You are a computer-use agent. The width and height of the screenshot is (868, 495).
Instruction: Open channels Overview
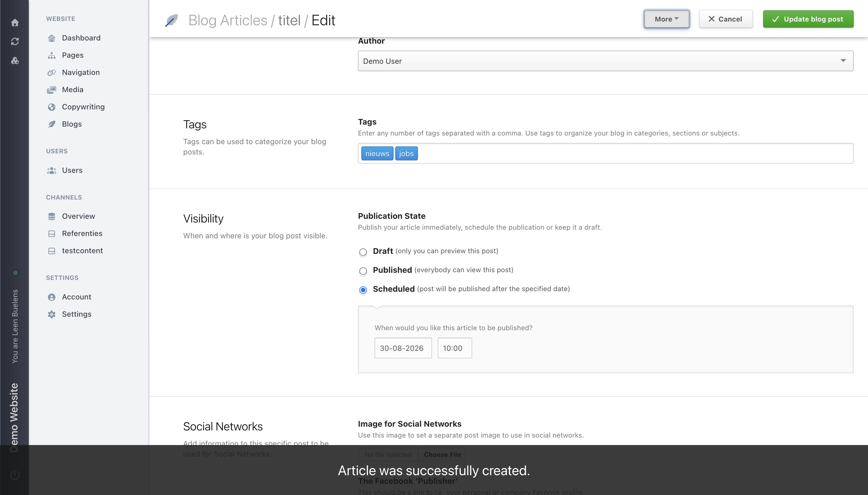click(79, 216)
